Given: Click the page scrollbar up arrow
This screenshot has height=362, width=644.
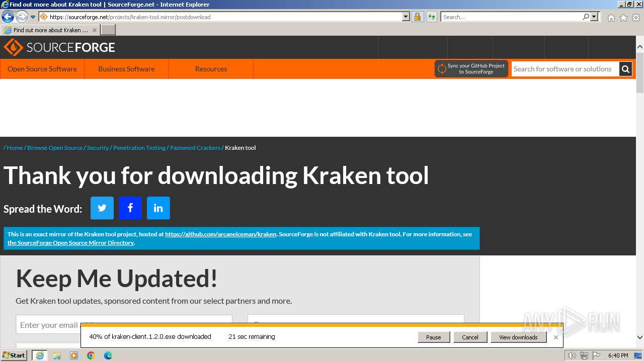Looking at the screenshot, I should 640,47.
